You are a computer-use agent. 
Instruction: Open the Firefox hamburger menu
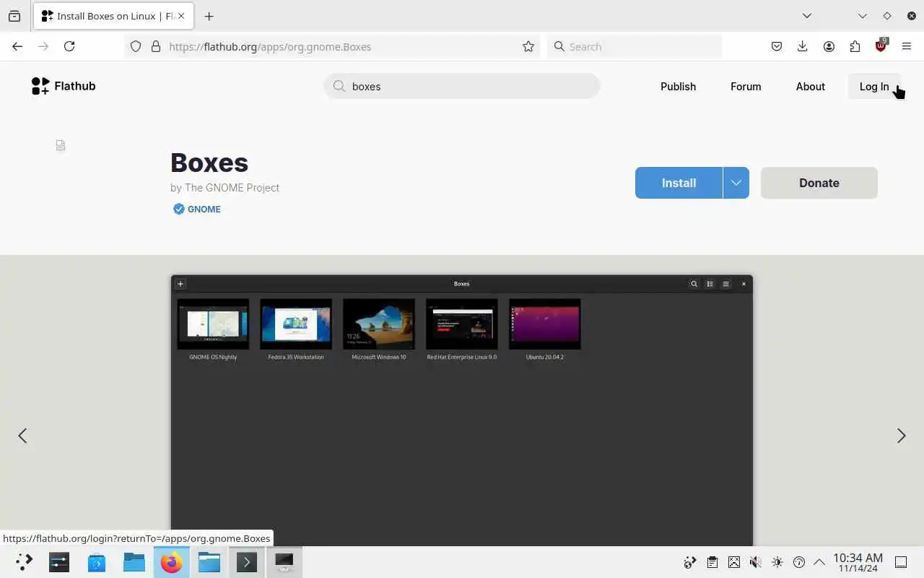click(x=907, y=46)
